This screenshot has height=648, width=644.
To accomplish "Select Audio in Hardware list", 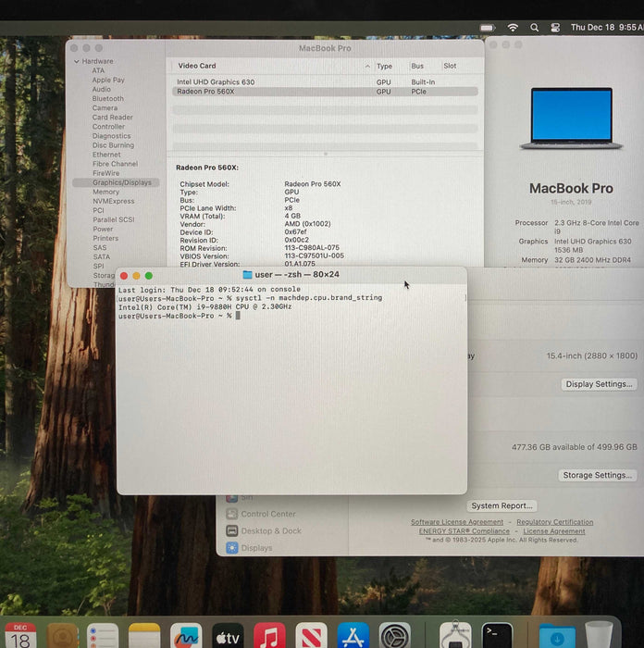I will tap(102, 89).
